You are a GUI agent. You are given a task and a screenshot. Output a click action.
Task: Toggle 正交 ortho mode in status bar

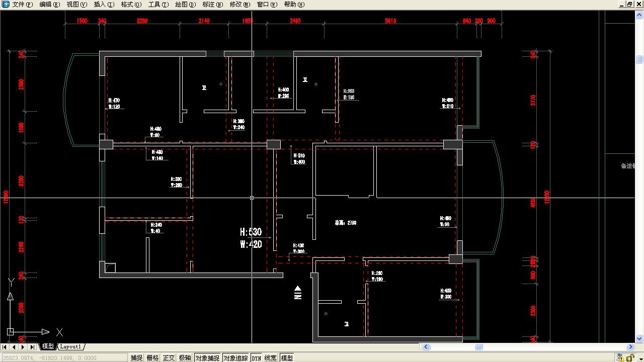pos(169,358)
